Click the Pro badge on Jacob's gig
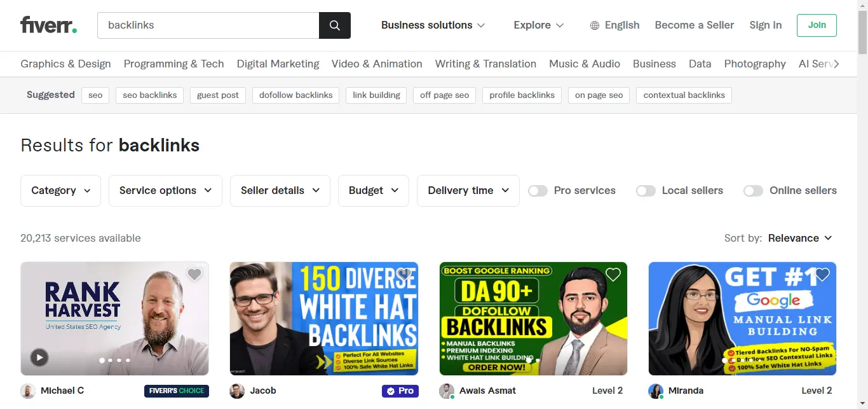868x409 pixels. click(x=400, y=391)
